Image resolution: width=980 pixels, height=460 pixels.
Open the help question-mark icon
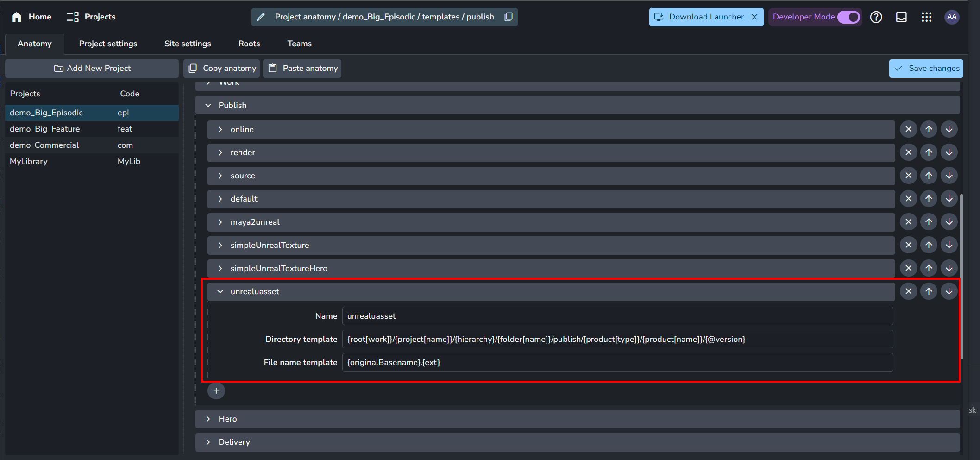[876, 17]
